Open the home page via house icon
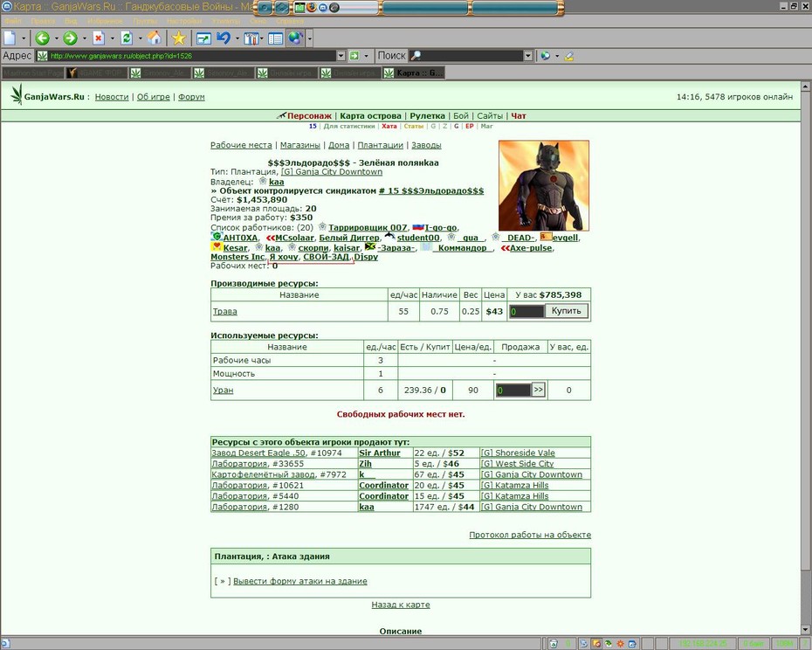Image resolution: width=812 pixels, height=650 pixels. coord(154,38)
